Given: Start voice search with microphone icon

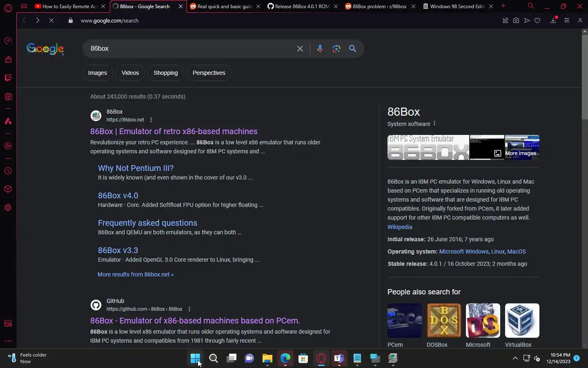Looking at the screenshot, I should pos(320,49).
